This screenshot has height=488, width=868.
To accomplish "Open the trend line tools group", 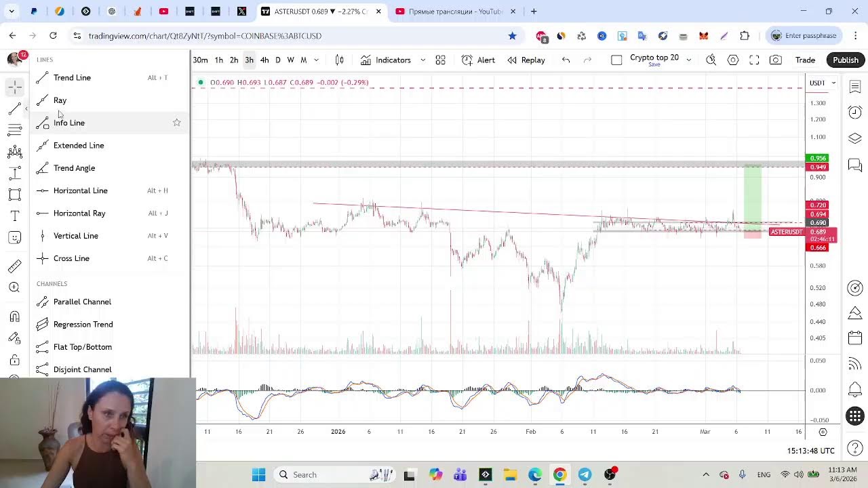I will click(14, 108).
